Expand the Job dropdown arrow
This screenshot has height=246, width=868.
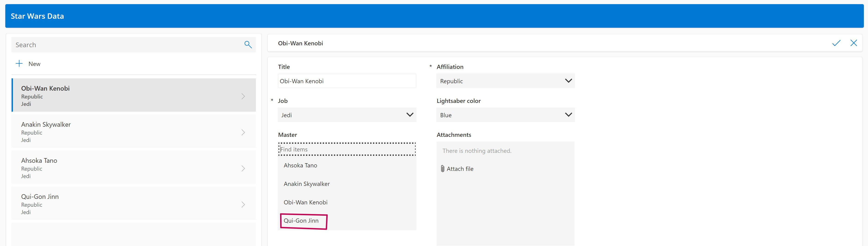410,115
